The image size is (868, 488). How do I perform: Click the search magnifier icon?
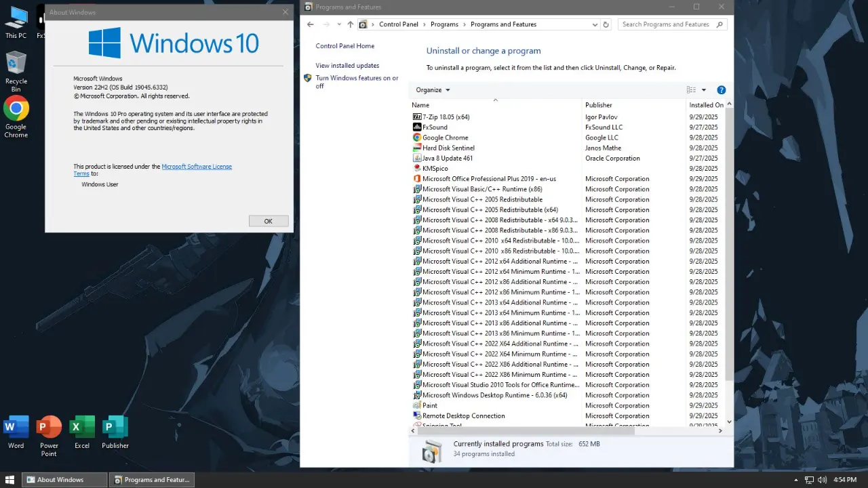719,24
